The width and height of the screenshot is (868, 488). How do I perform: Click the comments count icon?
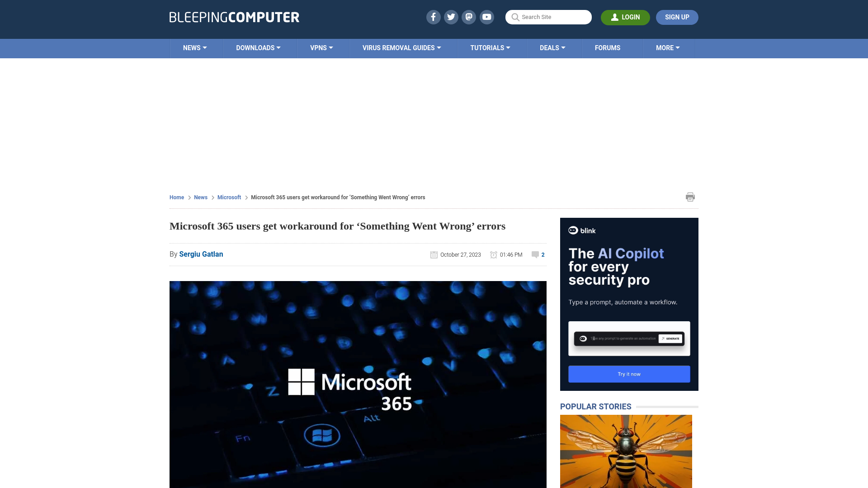[x=535, y=254]
